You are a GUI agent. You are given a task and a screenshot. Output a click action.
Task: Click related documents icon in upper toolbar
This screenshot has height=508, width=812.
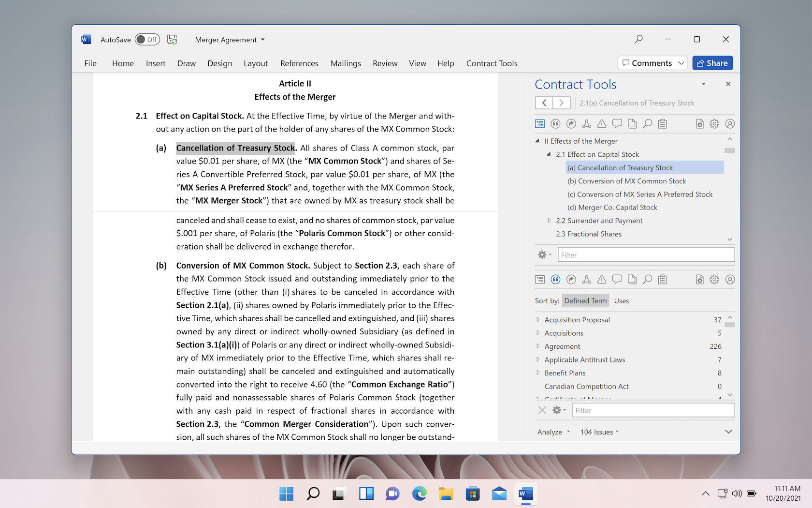coord(632,124)
